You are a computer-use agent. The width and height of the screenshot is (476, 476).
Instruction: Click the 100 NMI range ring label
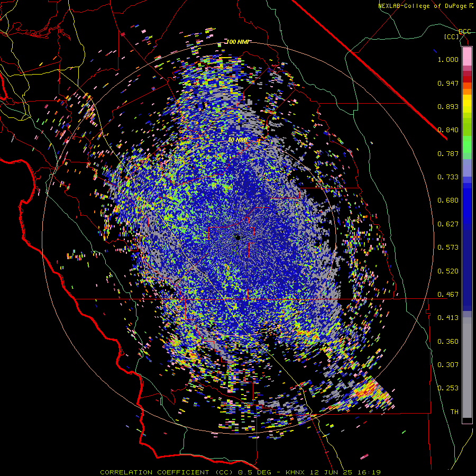click(x=237, y=42)
